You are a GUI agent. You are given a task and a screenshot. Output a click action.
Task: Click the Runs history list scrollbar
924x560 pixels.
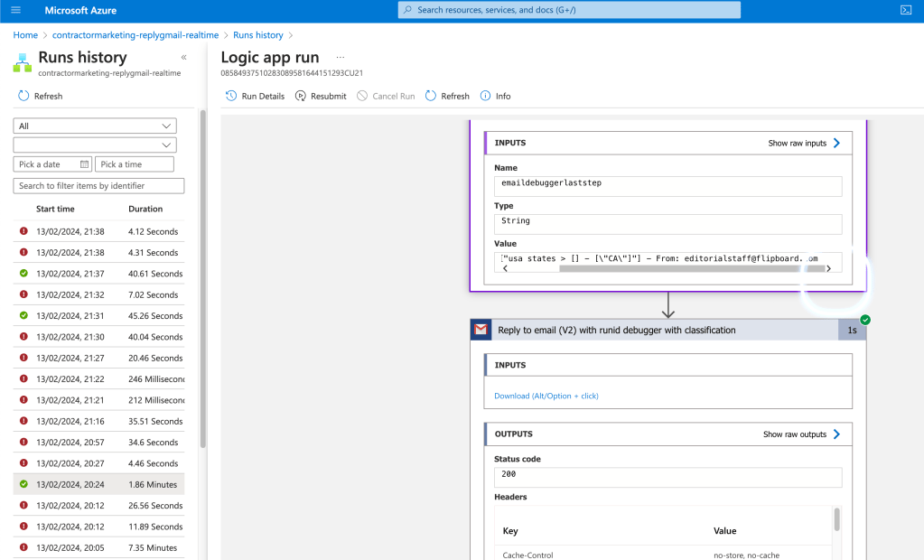pos(202,279)
